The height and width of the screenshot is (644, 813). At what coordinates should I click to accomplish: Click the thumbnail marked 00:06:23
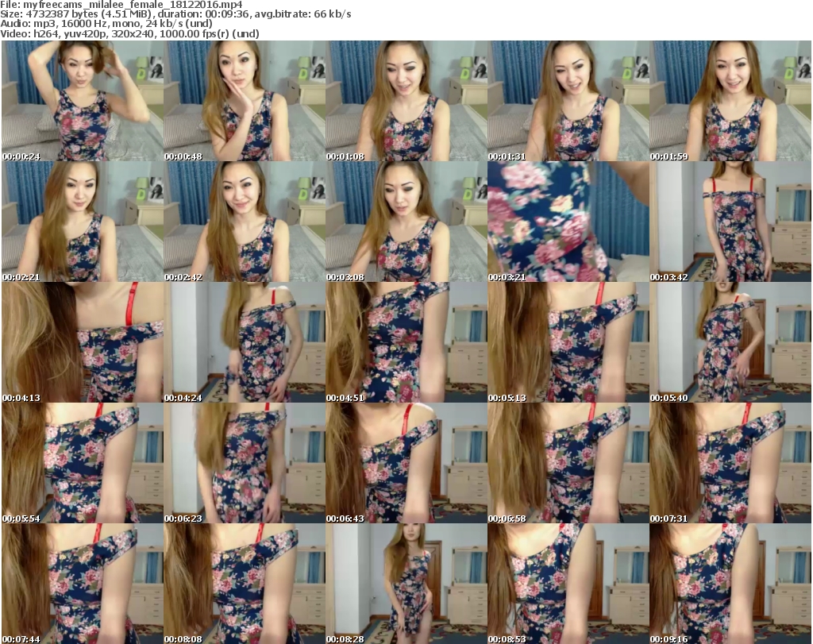[244, 463]
